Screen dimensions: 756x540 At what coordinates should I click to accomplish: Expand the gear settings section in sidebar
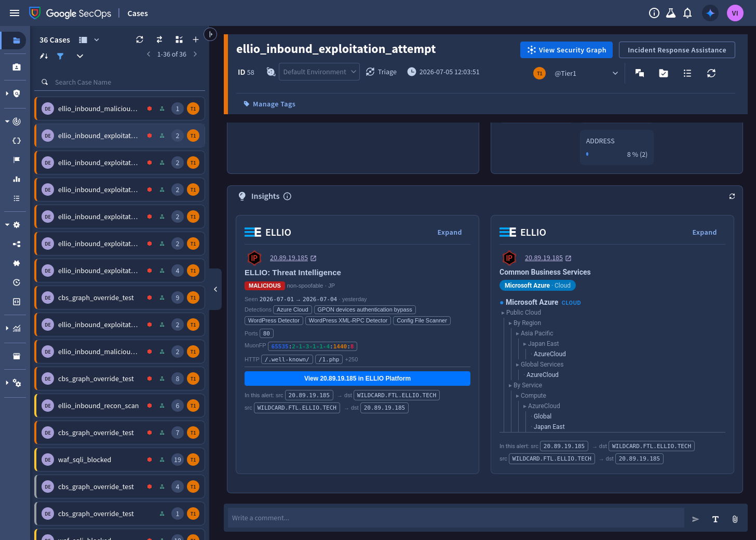coord(7,225)
